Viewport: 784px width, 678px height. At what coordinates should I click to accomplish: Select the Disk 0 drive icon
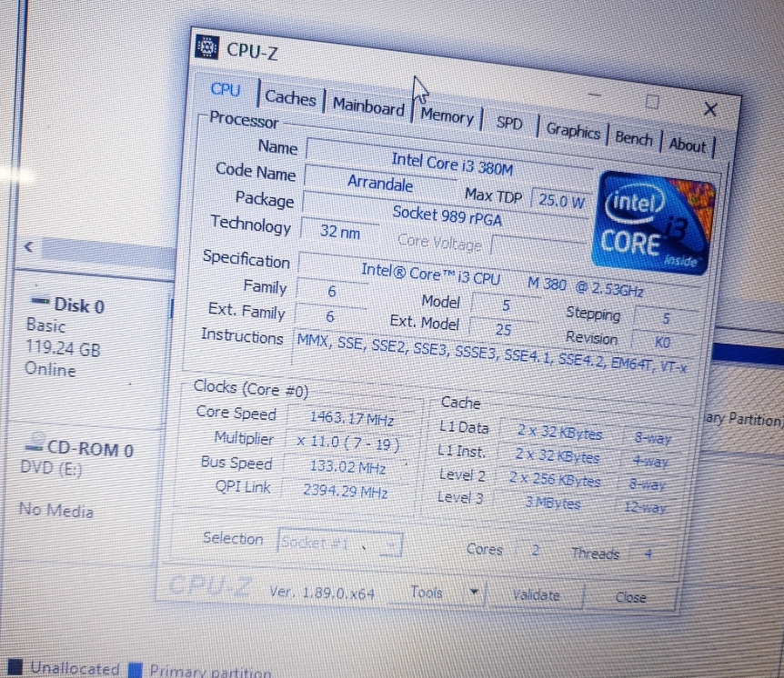coord(40,301)
